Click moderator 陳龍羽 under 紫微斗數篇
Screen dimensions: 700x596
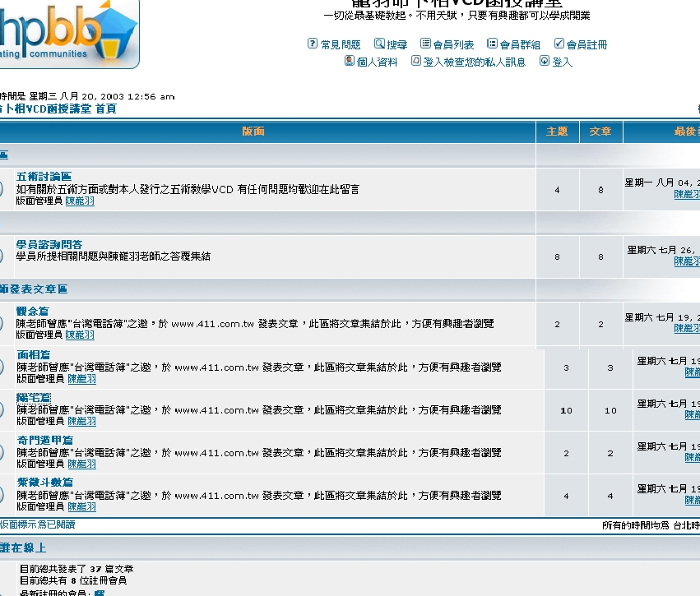pyautogui.click(x=81, y=507)
